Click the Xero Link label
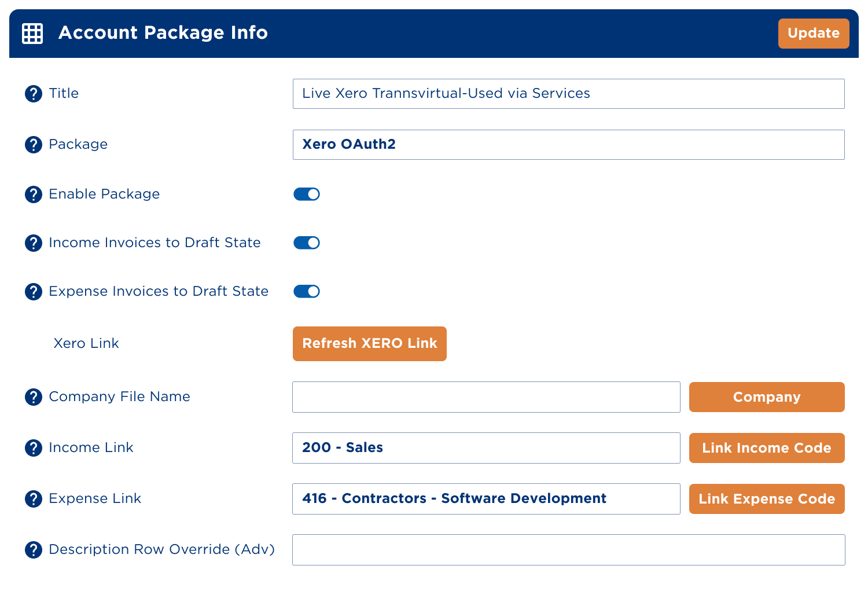The width and height of the screenshot is (868, 595). coord(86,343)
